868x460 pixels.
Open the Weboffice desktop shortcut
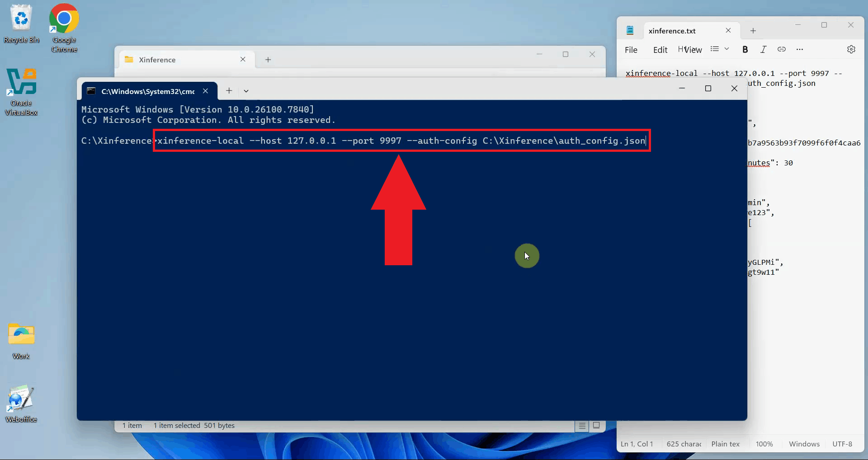pos(20,400)
